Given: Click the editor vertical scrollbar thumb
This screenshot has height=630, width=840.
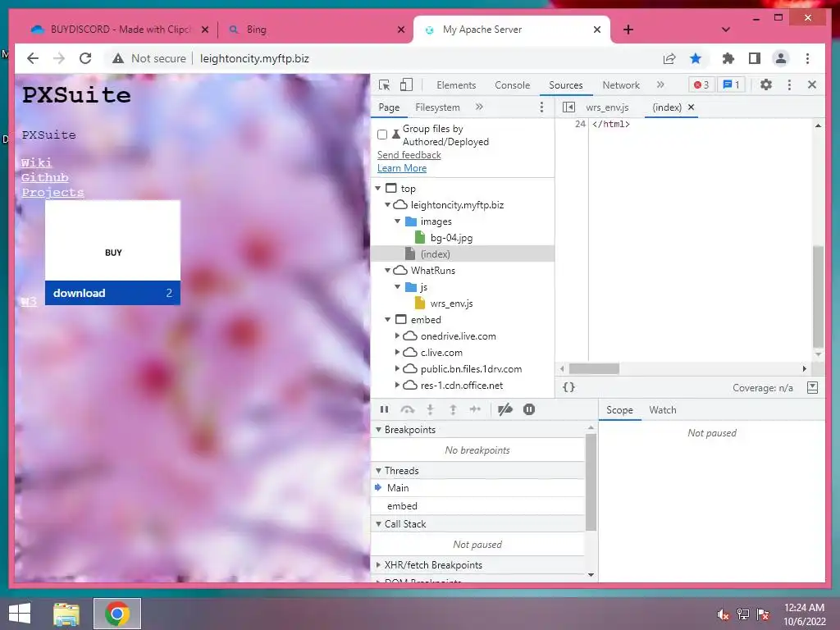Looking at the screenshot, I should tap(818, 297).
